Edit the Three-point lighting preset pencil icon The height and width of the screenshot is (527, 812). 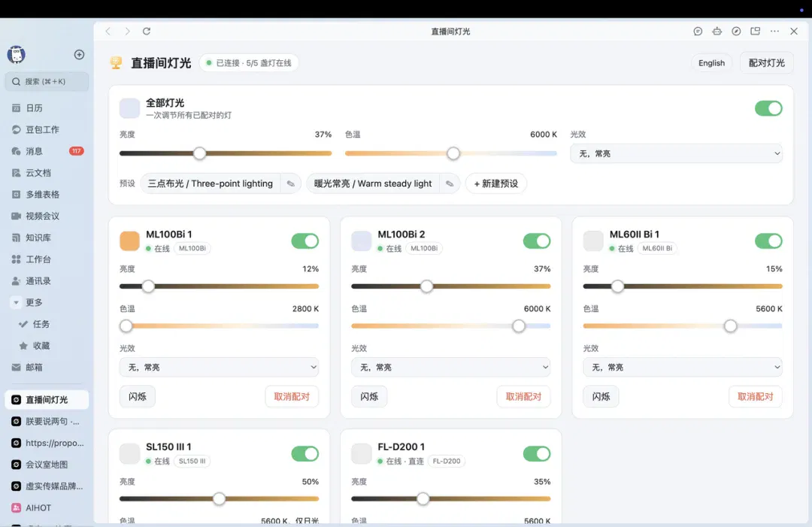pyautogui.click(x=290, y=183)
